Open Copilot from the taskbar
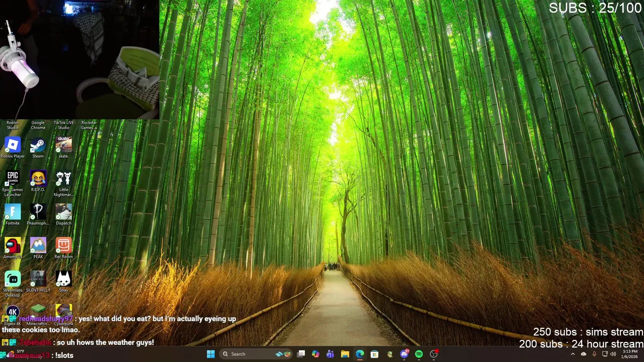The width and height of the screenshot is (644, 362). tap(315, 354)
